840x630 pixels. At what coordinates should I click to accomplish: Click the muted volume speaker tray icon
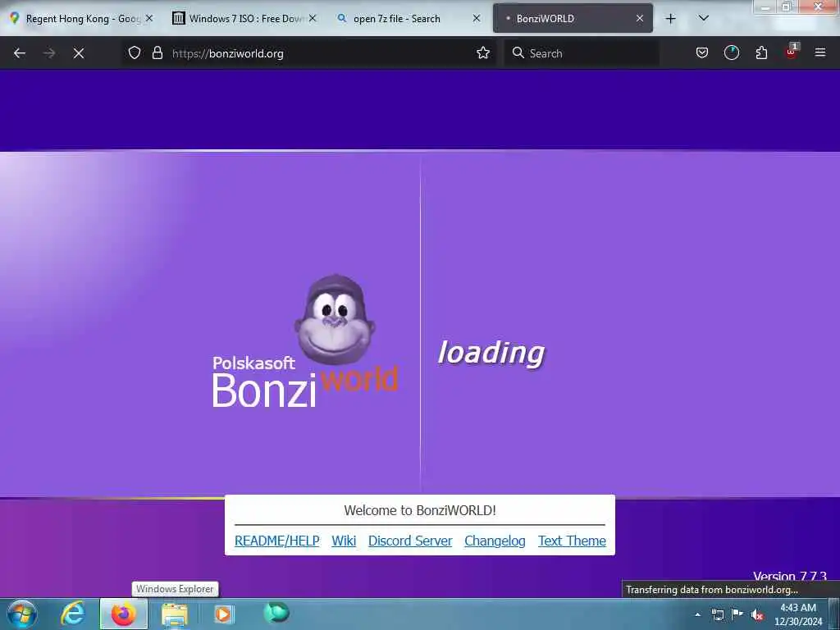pos(757,615)
